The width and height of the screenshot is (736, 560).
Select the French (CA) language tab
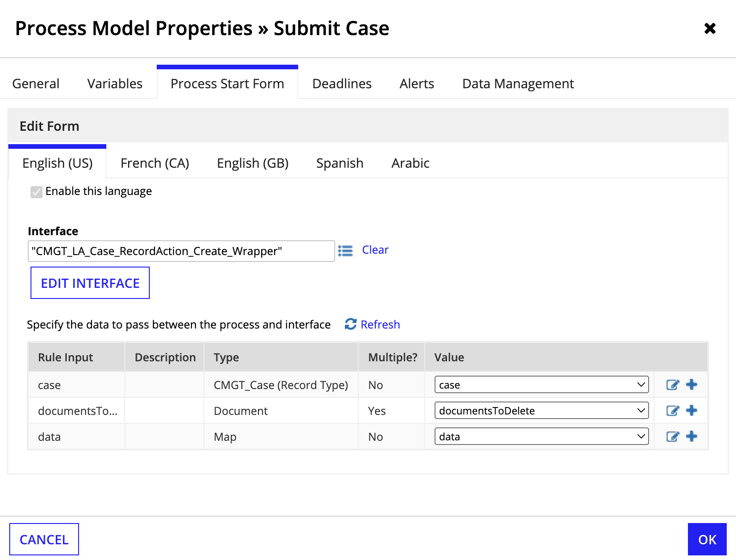[x=155, y=163]
